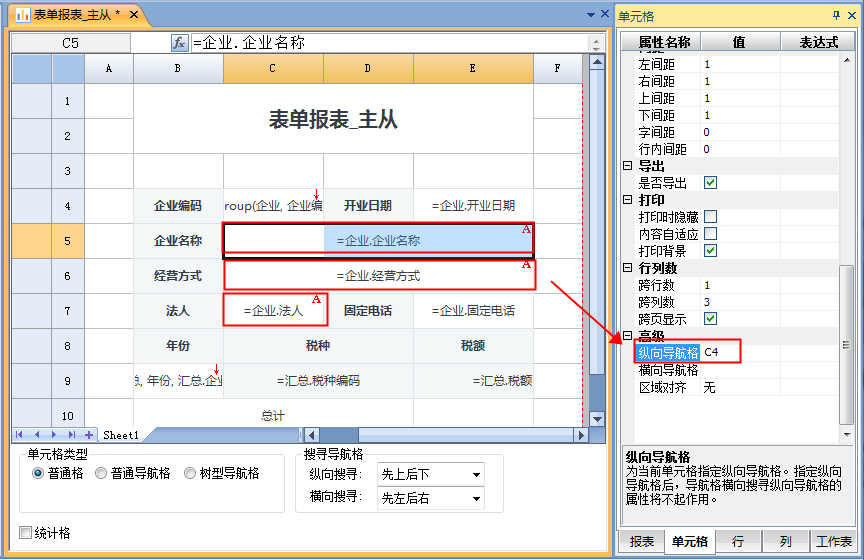The width and height of the screenshot is (864, 560).
Task: Select column header C in the grid
Action: coord(272,68)
